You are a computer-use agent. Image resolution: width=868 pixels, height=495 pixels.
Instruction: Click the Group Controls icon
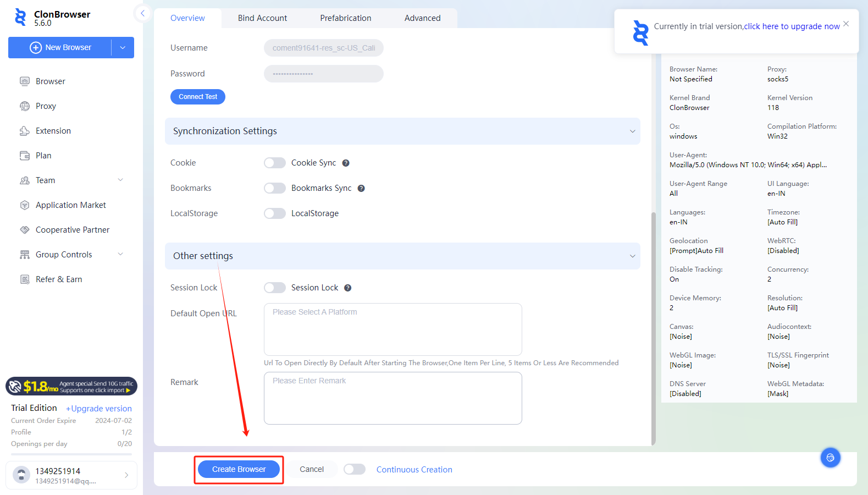25,255
